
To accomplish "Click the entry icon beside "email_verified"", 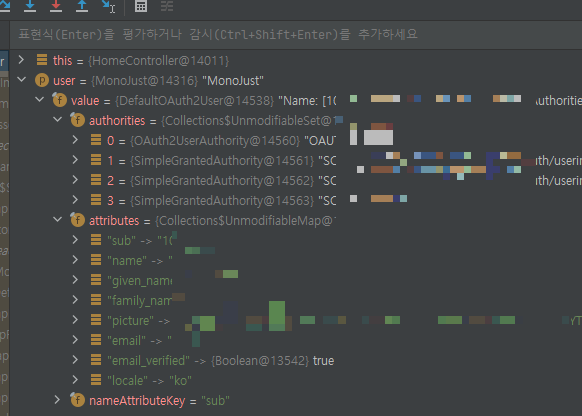I will (x=96, y=360).
